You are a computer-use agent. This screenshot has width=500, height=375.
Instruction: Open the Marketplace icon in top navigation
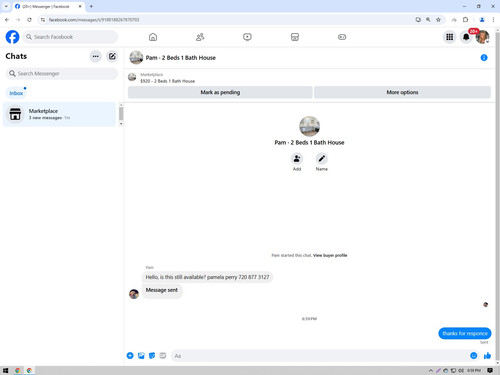295,37
